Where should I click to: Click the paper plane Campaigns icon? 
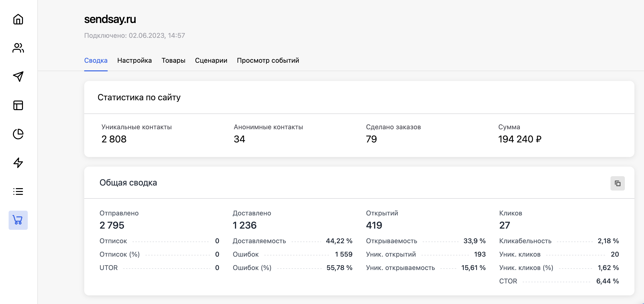[x=18, y=77]
